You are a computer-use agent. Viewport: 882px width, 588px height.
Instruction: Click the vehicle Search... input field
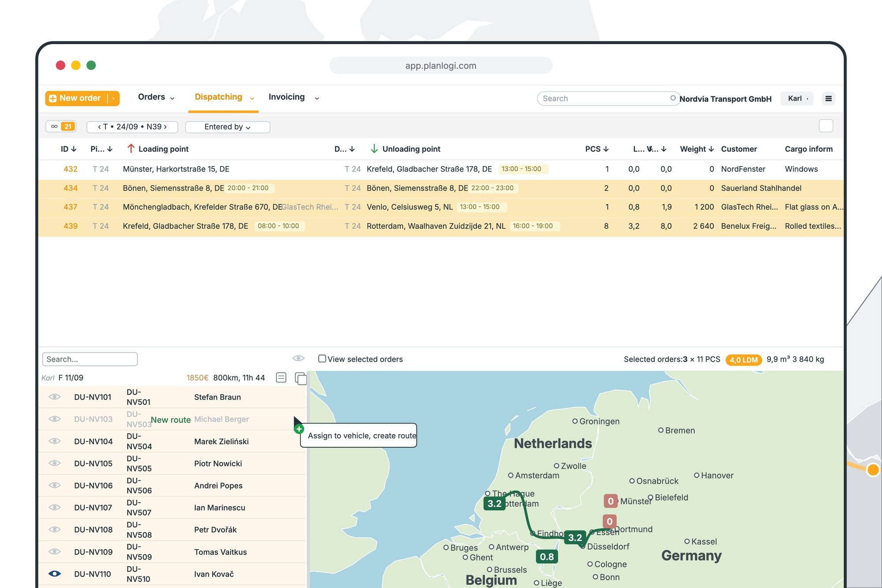click(x=90, y=359)
